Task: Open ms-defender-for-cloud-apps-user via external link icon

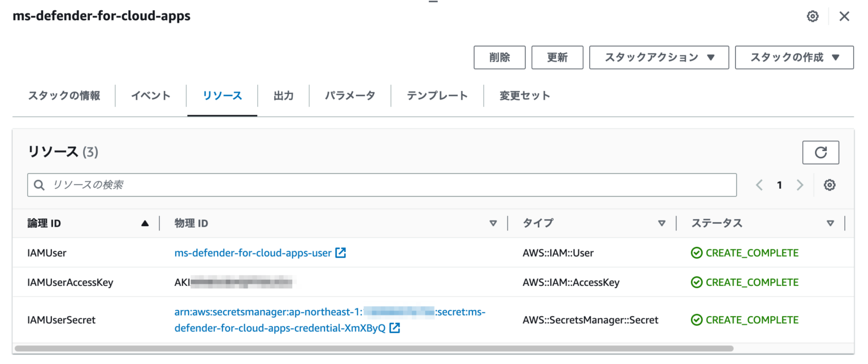Action: pos(340,253)
